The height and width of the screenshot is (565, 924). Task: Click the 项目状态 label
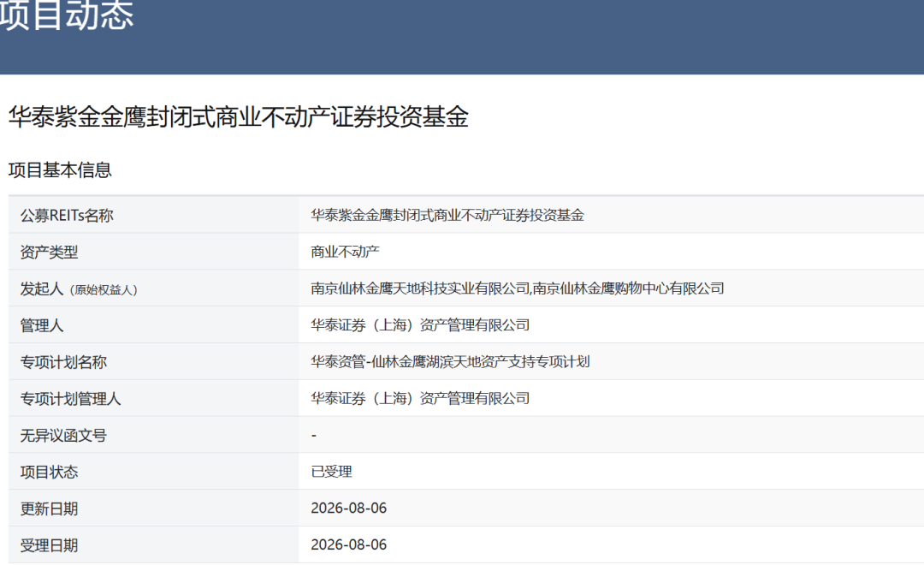(x=49, y=472)
